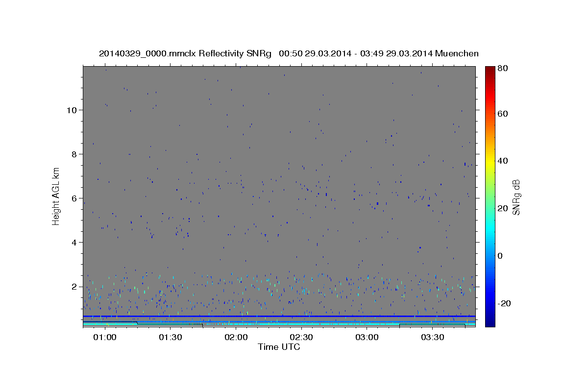Click the height axis label 6
This screenshot has width=588, height=392.
click(74, 198)
